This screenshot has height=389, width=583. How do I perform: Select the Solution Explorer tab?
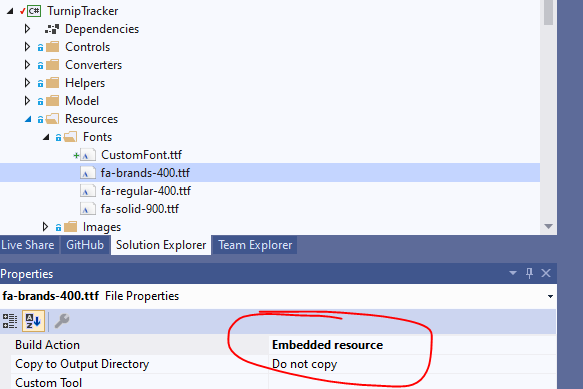click(161, 245)
